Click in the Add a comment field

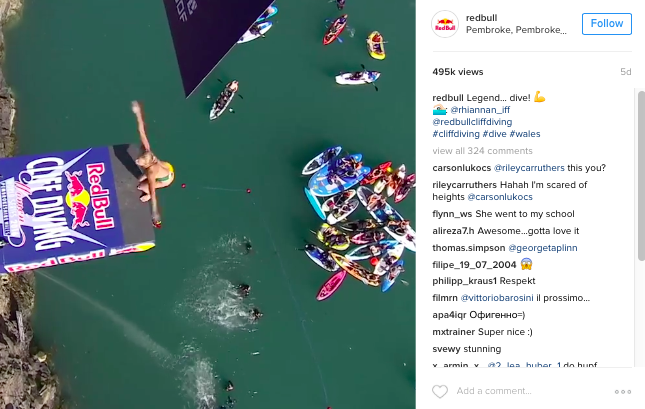click(x=531, y=391)
